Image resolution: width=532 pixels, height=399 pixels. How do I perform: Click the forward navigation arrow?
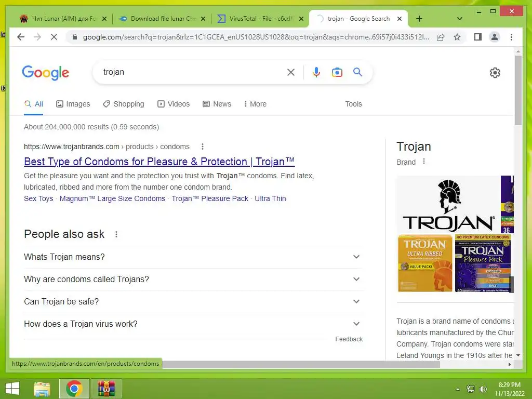point(37,37)
